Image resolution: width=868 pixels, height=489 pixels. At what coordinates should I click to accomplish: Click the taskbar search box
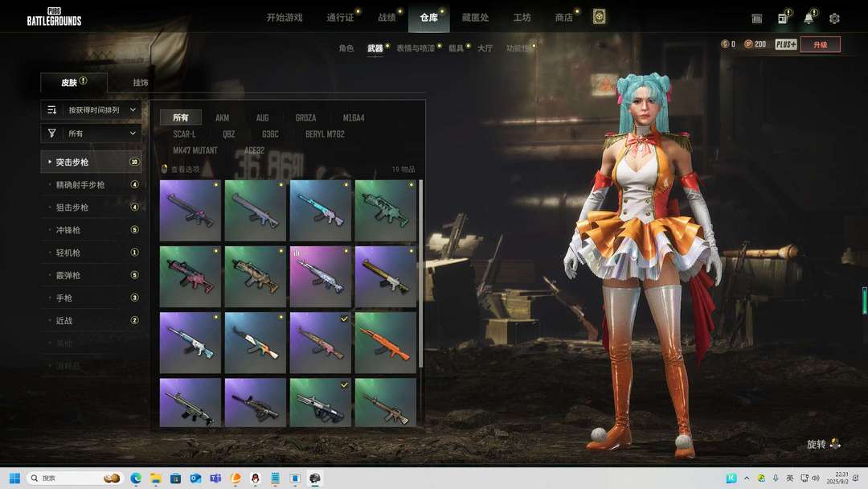(74, 478)
